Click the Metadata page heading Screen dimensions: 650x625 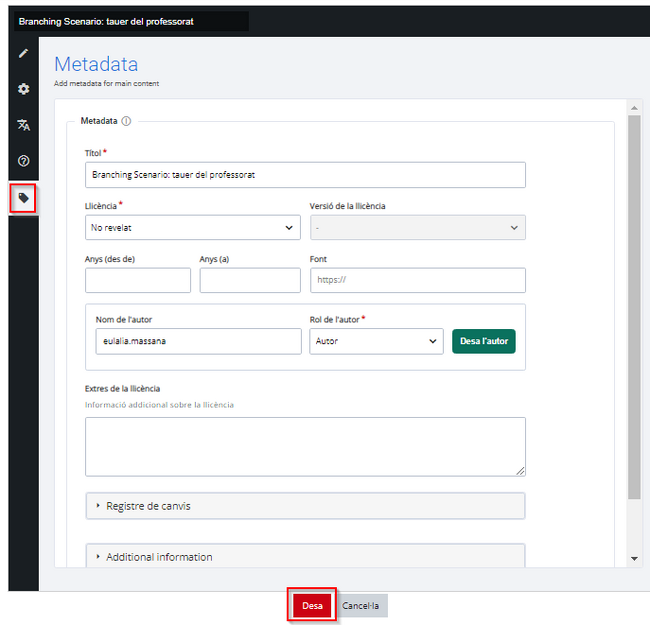pos(96,64)
